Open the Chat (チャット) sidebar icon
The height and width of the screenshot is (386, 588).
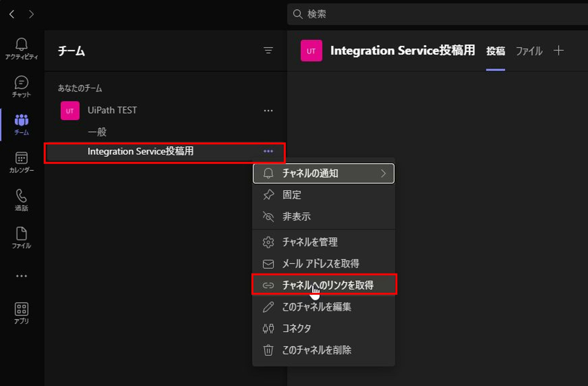coord(22,87)
